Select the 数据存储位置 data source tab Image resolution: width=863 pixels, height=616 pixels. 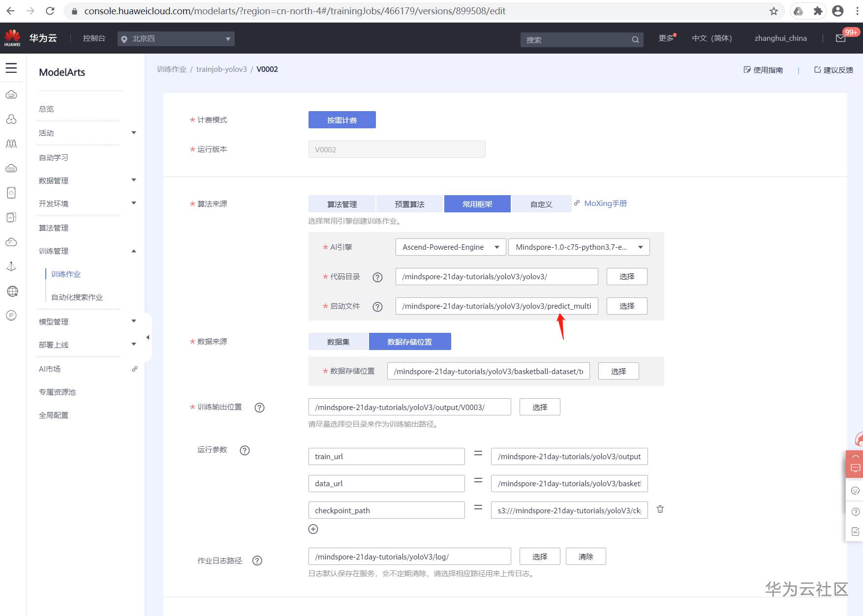pos(409,342)
